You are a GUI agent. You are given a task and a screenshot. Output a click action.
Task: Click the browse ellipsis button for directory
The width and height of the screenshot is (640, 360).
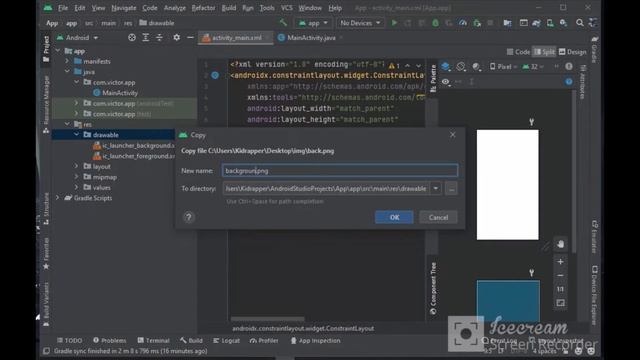pyautogui.click(x=451, y=189)
